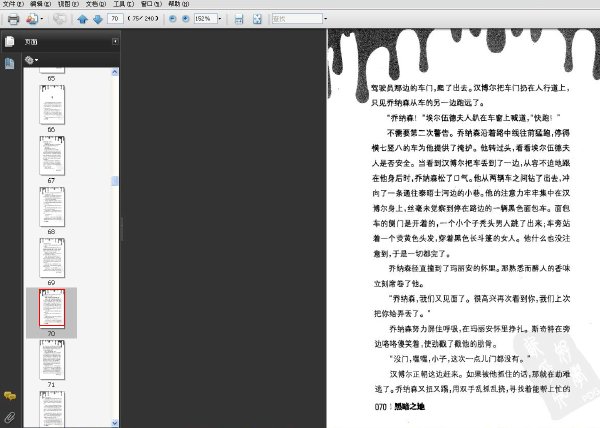Image resolution: width=600 pixels, height=428 pixels.
Task: Click the total page count label '240'
Action: pyautogui.click(x=149, y=18)
